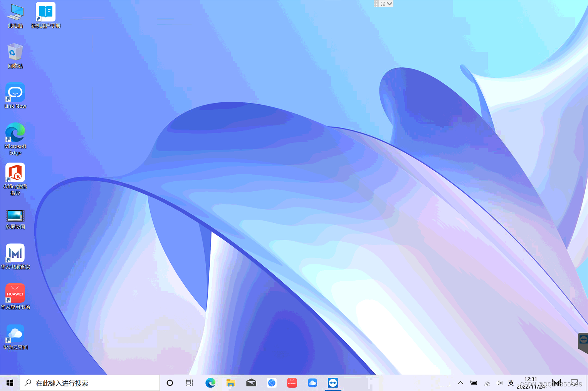Open Cortana circle on taskbar
This screenshot has height=391, width=588.
(x=170, y=383)
